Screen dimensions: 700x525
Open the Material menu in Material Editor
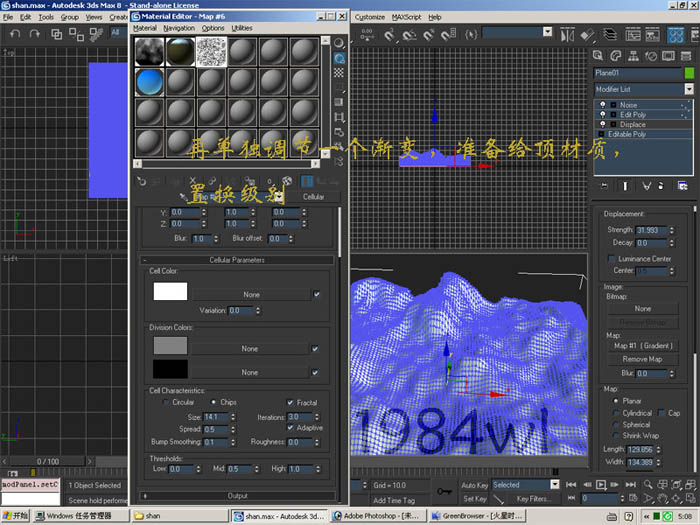coord(145,28)
